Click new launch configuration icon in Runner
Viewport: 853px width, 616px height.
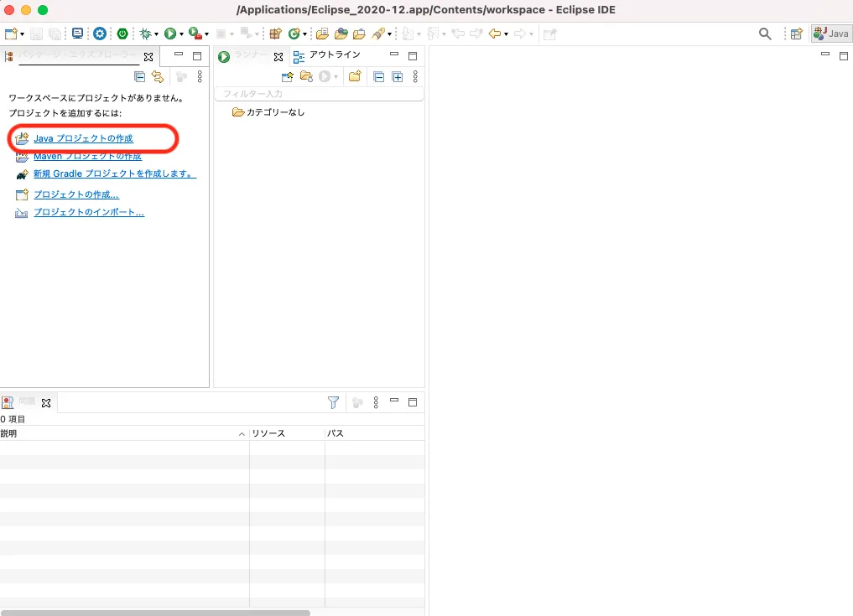point(288,76)
